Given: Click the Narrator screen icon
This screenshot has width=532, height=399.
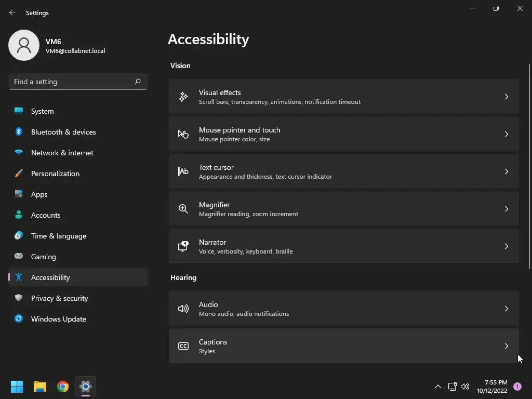Looking at the screenshot, I should 183,246.
